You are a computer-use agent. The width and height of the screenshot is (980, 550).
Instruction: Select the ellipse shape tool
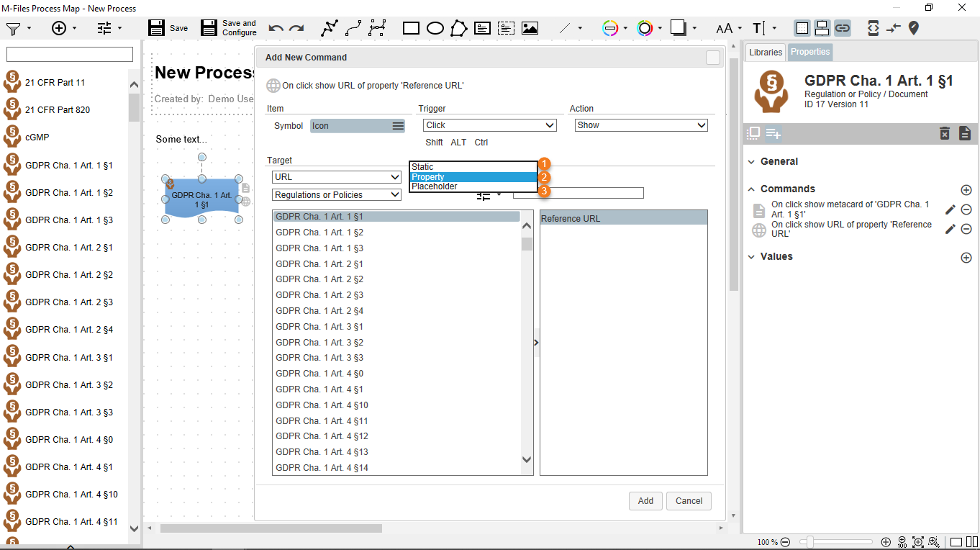coord(435,28)
